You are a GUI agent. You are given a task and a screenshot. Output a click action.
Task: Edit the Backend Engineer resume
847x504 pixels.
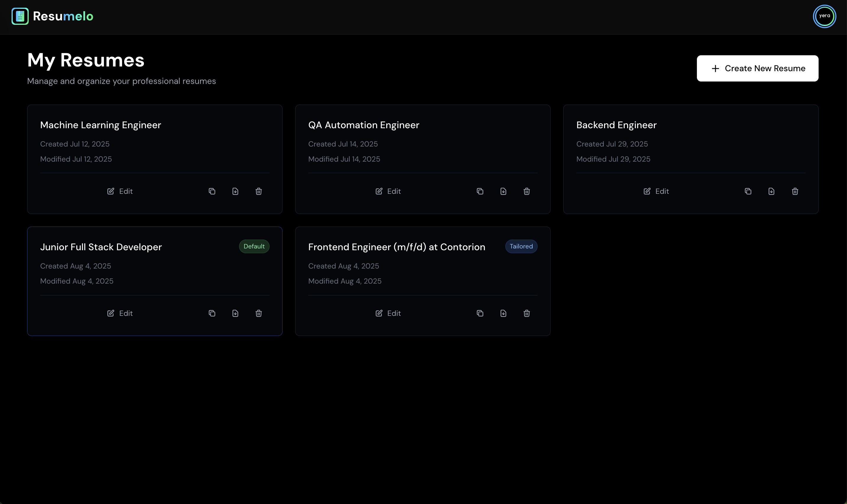point(656,191)
